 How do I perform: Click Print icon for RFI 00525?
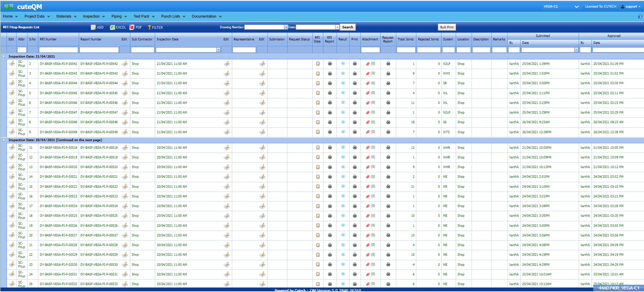coord(354,216)
